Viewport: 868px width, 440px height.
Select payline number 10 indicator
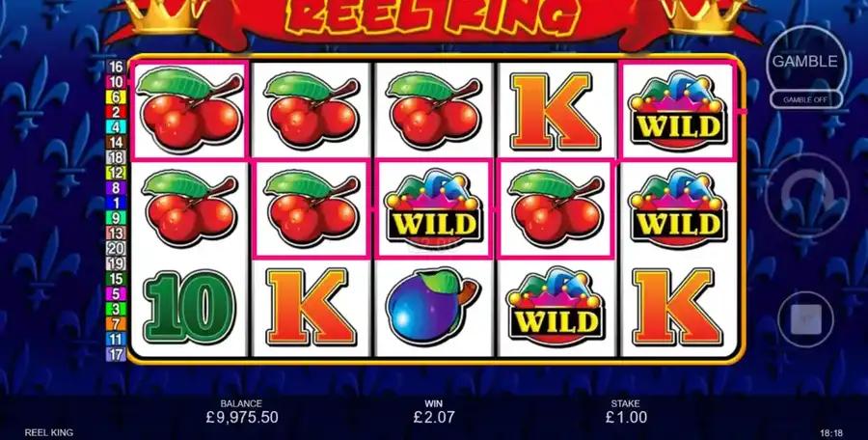[117, 82]
